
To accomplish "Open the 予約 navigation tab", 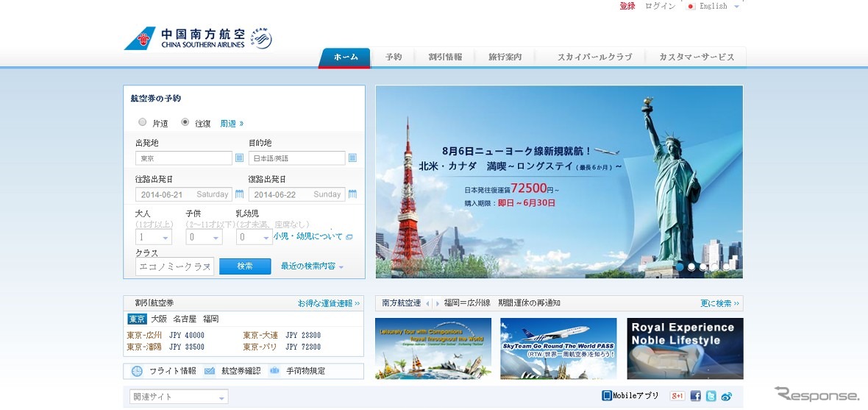I will [394, 57].
